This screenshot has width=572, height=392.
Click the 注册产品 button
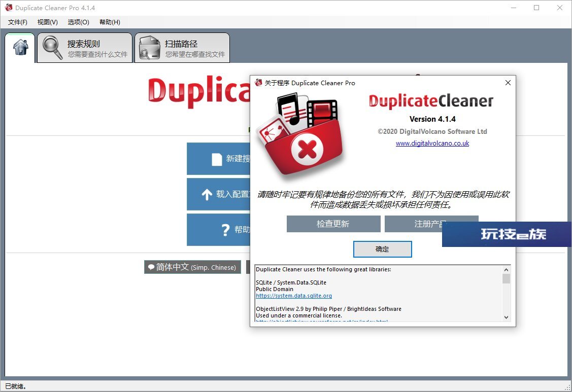click(x=431, y=224)
